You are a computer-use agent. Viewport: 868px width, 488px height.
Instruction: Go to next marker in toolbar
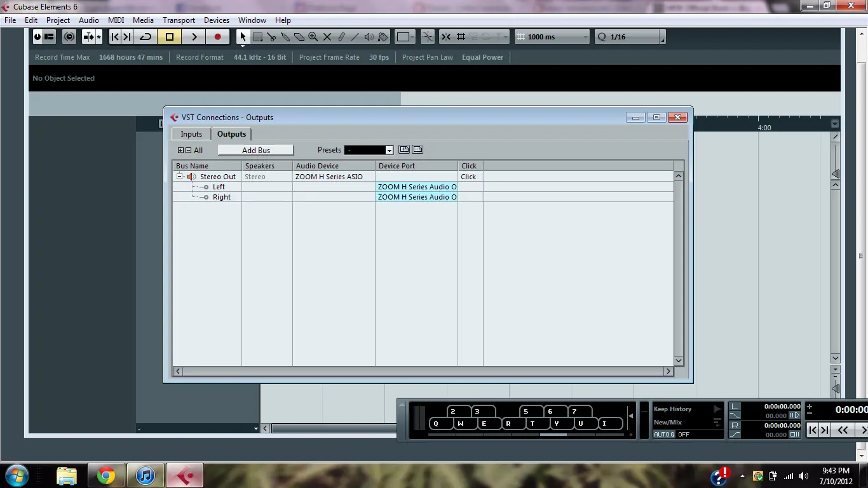126,37
